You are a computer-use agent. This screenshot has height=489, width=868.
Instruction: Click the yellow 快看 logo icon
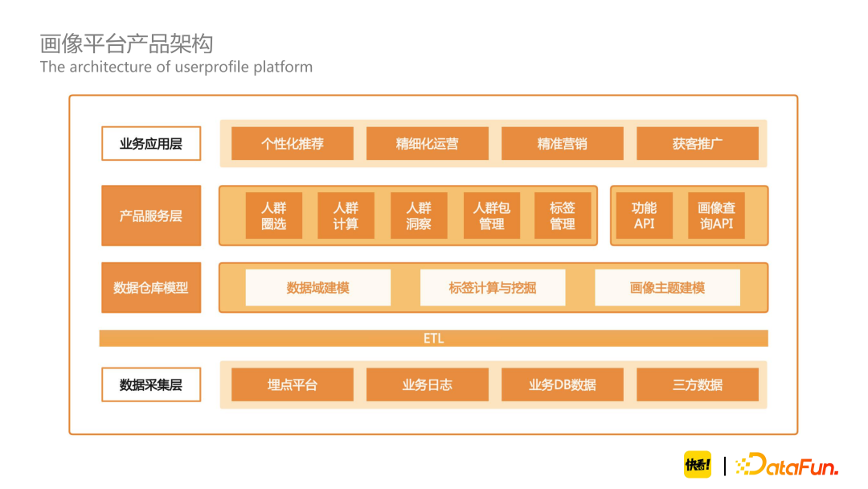pyautogui.click(x=698, y=465)
